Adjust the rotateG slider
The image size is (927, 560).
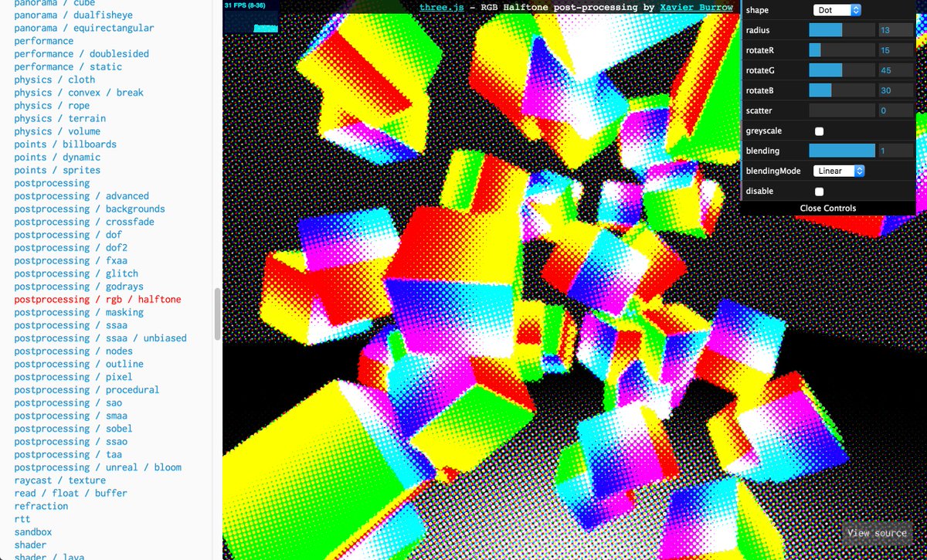pos(842,70)
